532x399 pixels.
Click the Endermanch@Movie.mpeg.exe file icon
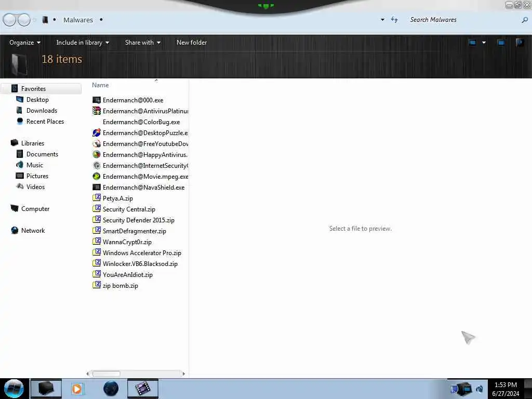(97, 177)
